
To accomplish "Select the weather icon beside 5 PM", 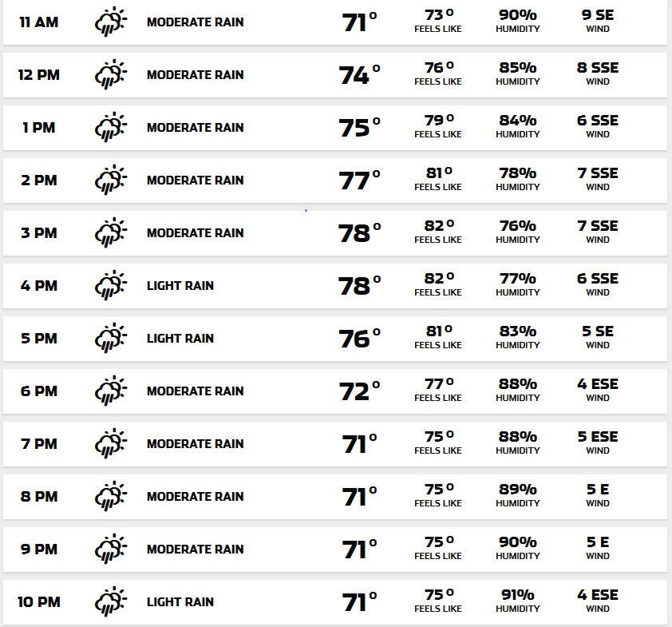I will [111, 338].
